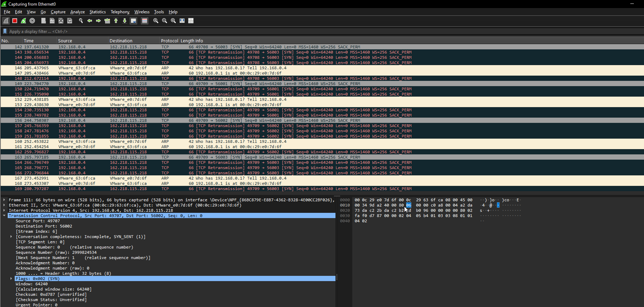This screenshot has width=644, height=307.
Task: Zoom in on packet list text
Action: click(x=156, y=21)
